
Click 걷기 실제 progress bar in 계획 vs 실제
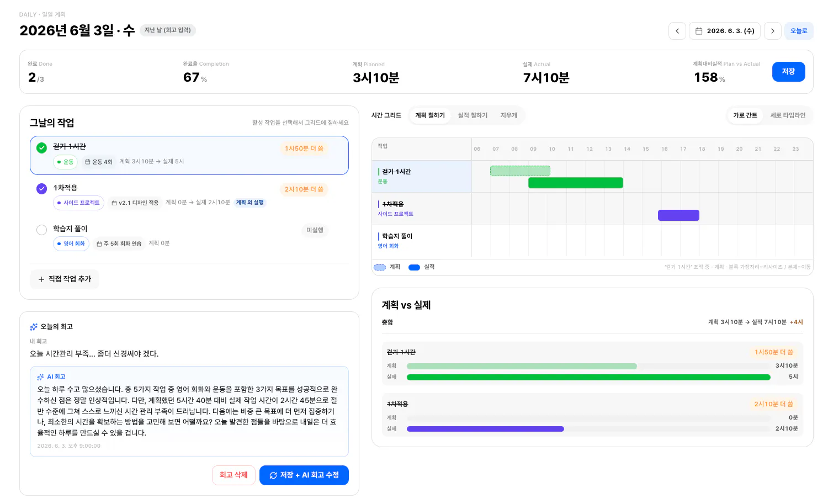tap(588, 378)
